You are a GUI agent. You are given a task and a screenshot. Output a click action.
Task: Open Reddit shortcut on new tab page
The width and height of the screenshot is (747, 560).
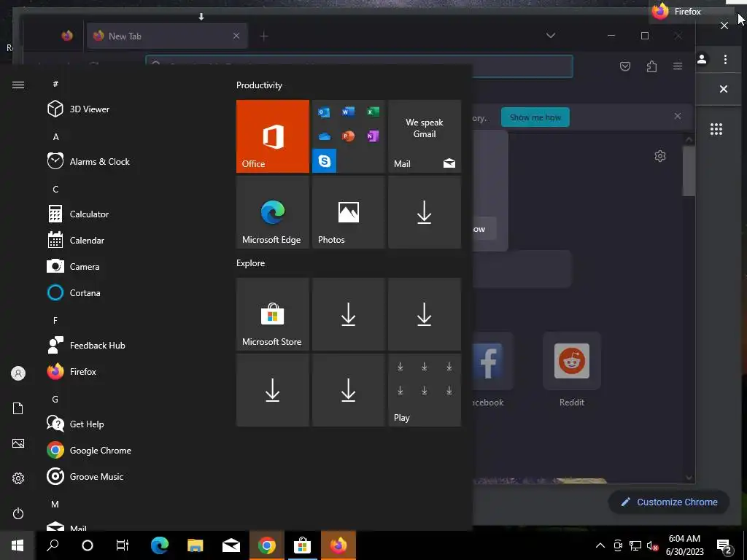(x=572, y=370)
